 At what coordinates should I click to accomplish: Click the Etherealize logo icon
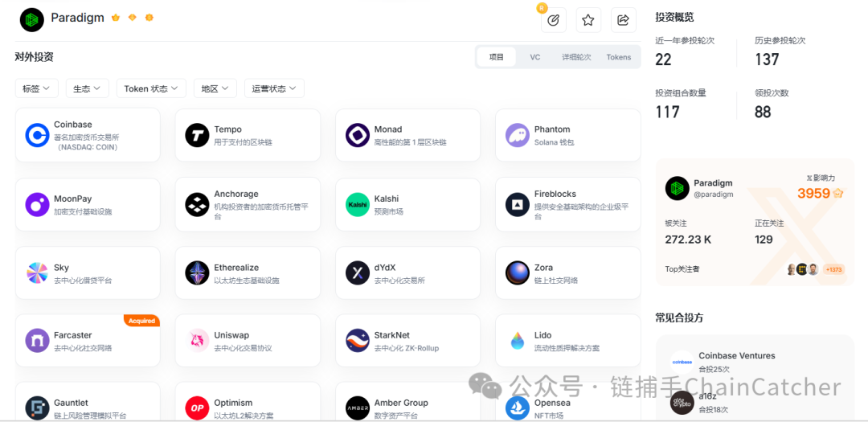coord(197,273)
